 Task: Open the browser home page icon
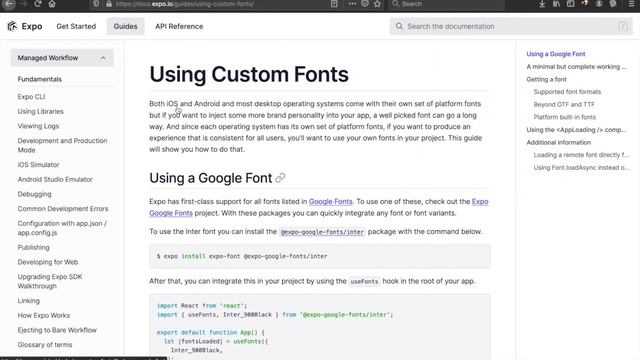click(52, 4)
